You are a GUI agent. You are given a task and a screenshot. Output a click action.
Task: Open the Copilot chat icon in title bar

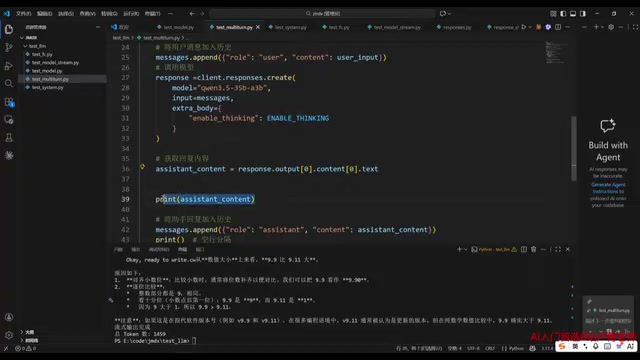[443, 13]
